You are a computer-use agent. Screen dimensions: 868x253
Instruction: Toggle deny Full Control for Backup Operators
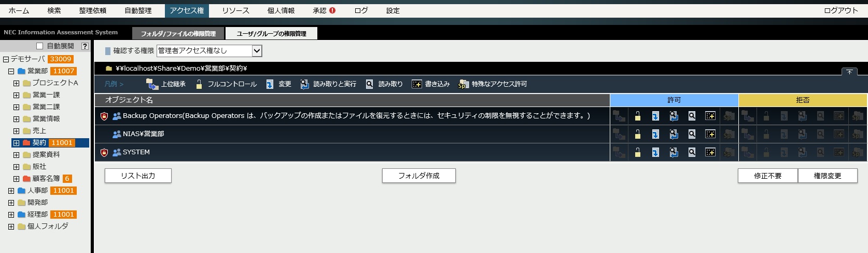click(x=766, y=116)
